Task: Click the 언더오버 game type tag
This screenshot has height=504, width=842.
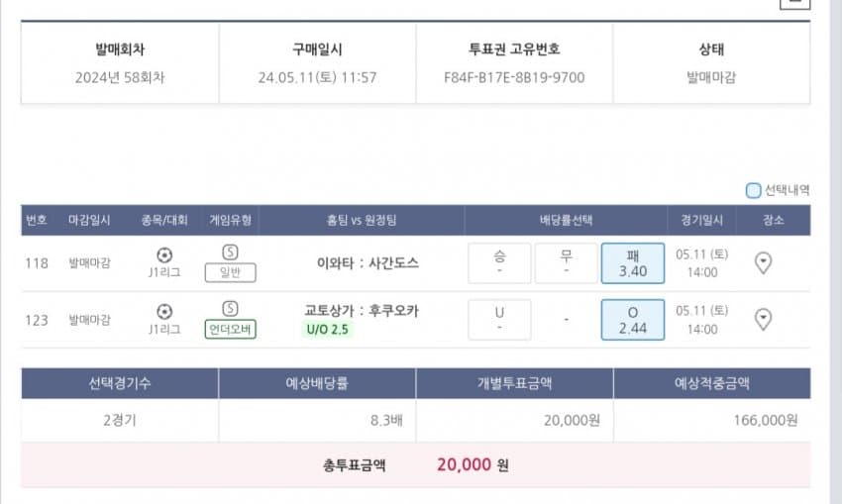Action: 231,329
